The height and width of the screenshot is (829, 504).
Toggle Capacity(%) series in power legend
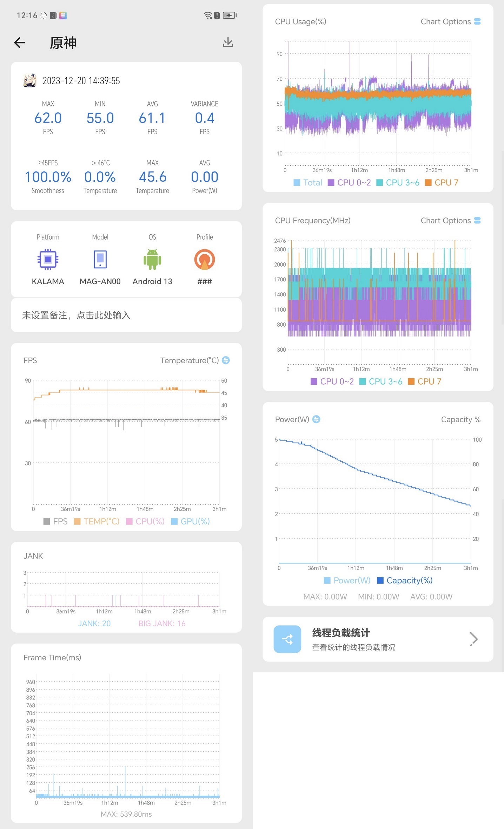point(405,581)
